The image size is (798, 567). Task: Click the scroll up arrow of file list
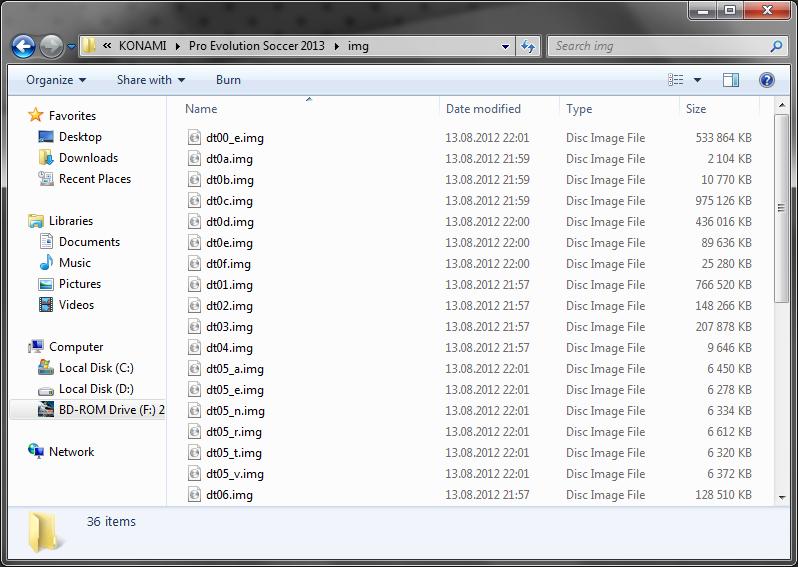pos(781,105)
